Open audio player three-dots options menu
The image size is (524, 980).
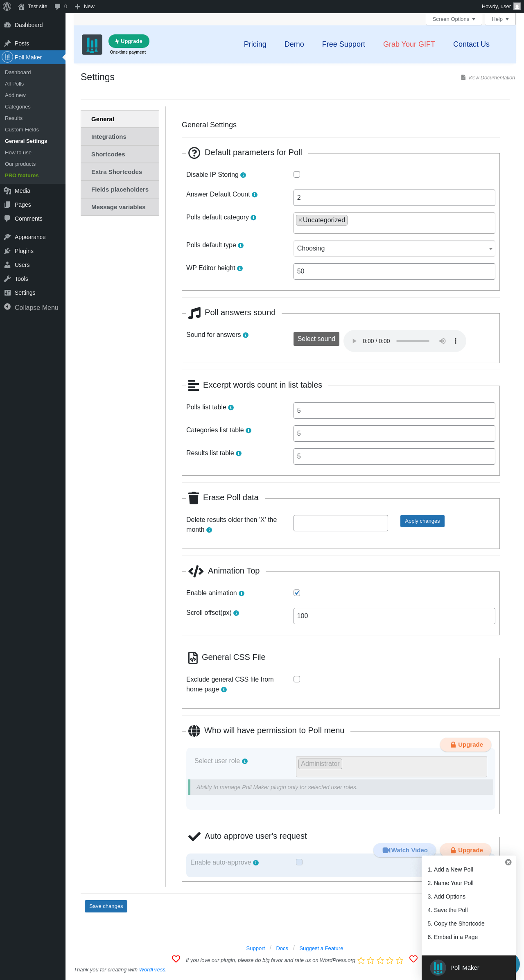click(x=456, y=341)
